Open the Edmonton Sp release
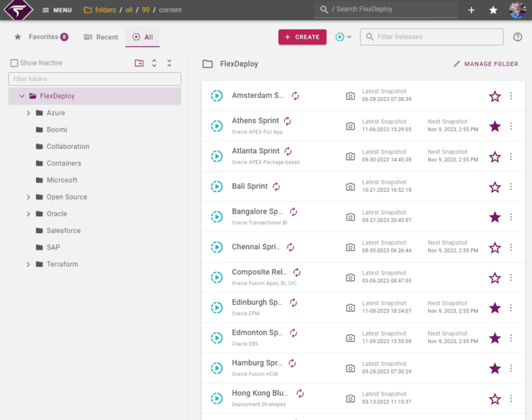This screenshot has width=532, height=420. point(257,333)
